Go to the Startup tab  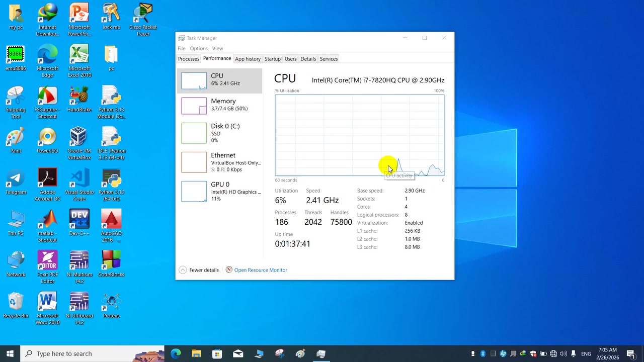[272, 59]
